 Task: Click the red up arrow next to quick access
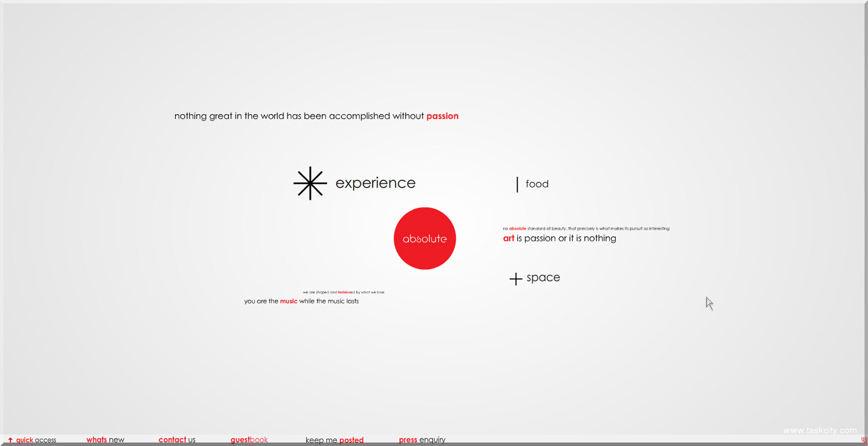pyautogui.click(x=10, y=440)
